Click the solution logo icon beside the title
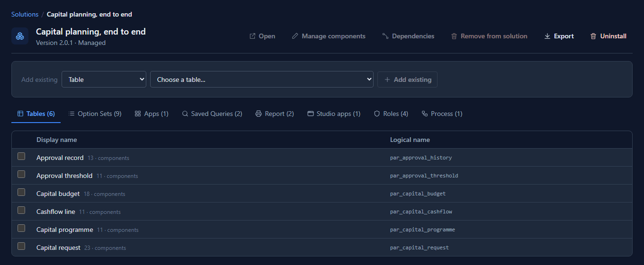The image size is (644, 265). [20, 36]
